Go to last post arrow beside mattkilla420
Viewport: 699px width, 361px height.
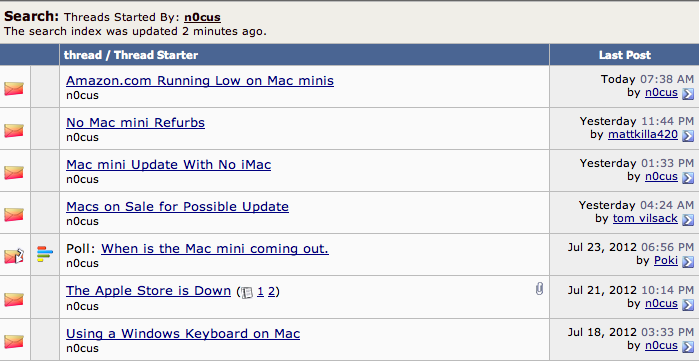pyautogui.click(x=688, y=135)
